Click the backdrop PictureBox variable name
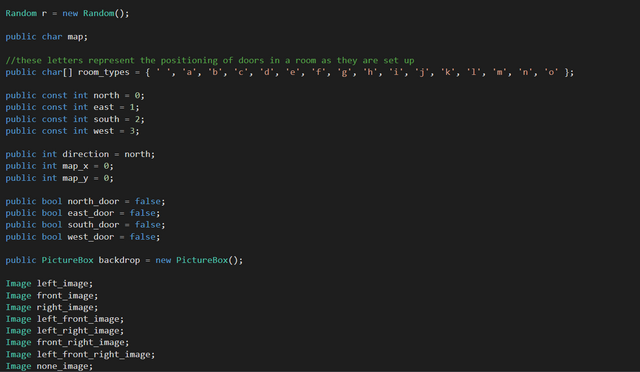This screenshot has height=372, width=640. (119, 260)
